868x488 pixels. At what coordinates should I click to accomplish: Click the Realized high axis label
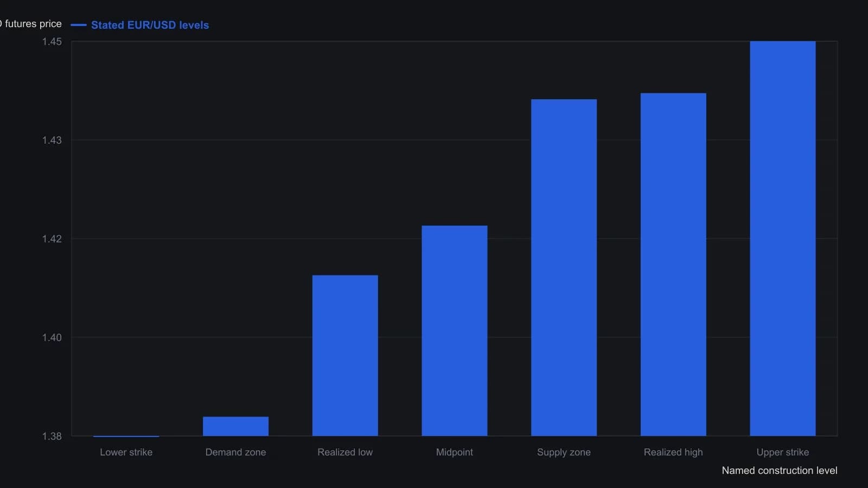tap(673, 452)
